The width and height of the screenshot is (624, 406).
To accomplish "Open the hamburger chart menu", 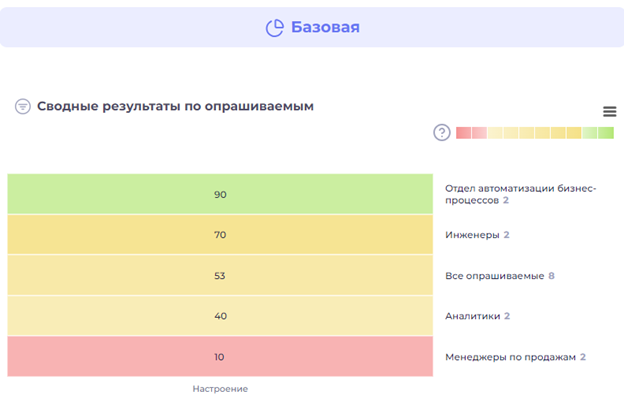I will 609,112.
